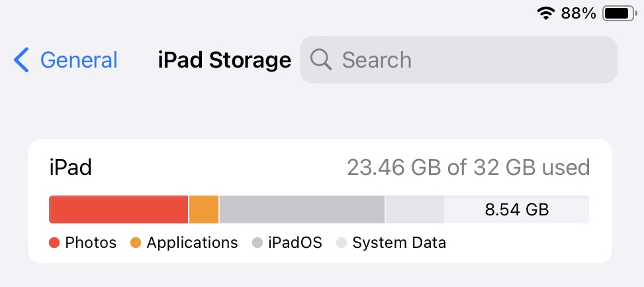Image resolution: width=644 pixels, height=287 pixels.
Task: Select the Applications legend label
Action: pyautogui.click(x=192, y=243)
